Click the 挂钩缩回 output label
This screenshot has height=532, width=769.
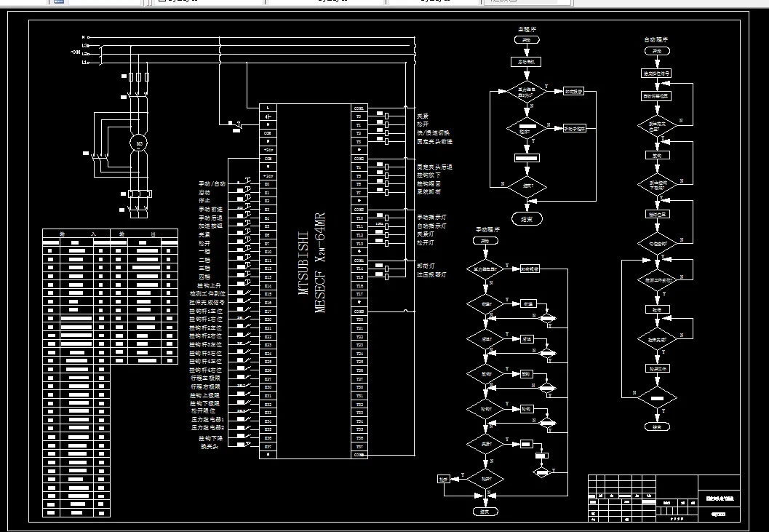[429, 183]
